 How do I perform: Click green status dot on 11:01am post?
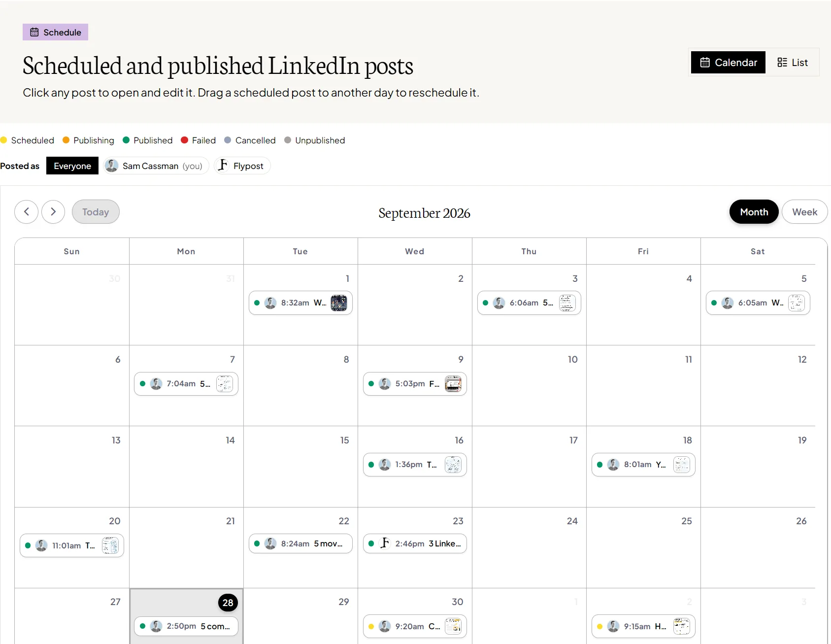(x=28, y=545)
